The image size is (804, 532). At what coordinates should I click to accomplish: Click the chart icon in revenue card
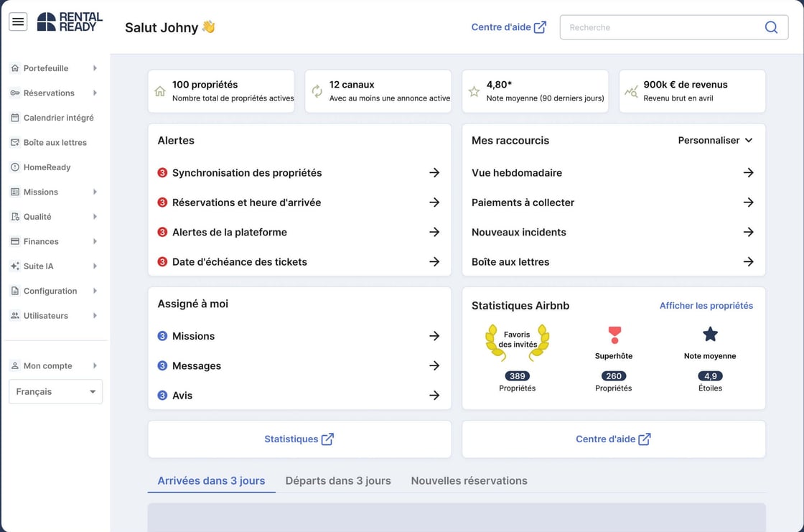631,91
